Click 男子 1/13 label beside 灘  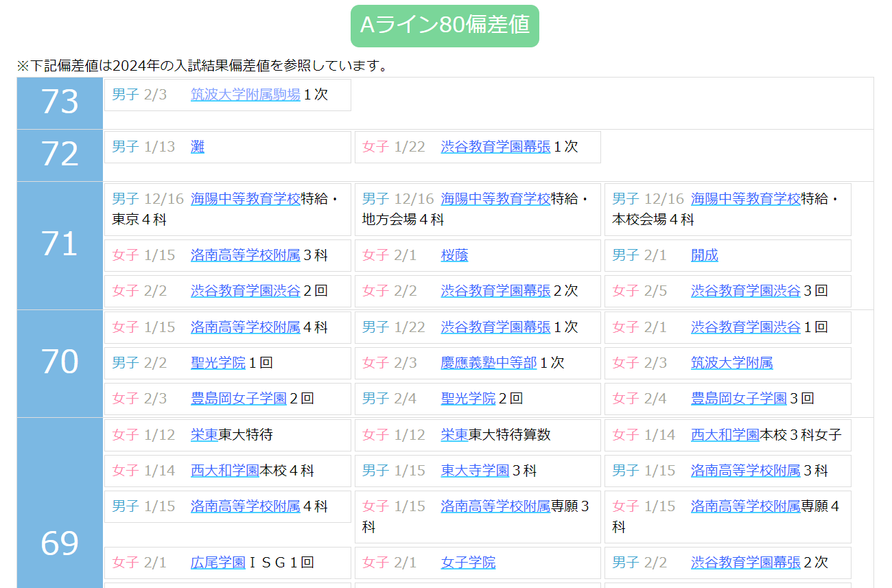pos(143,147)
